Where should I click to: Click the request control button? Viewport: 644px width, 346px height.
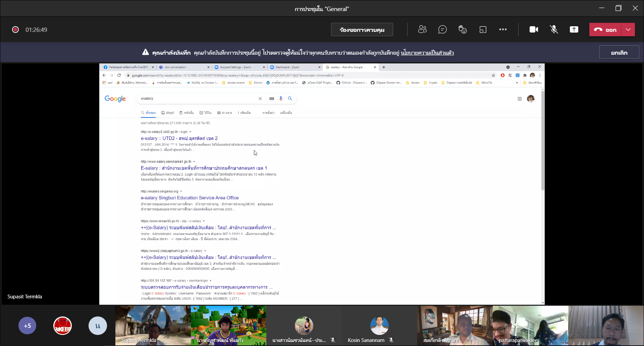tap(362, 30)
